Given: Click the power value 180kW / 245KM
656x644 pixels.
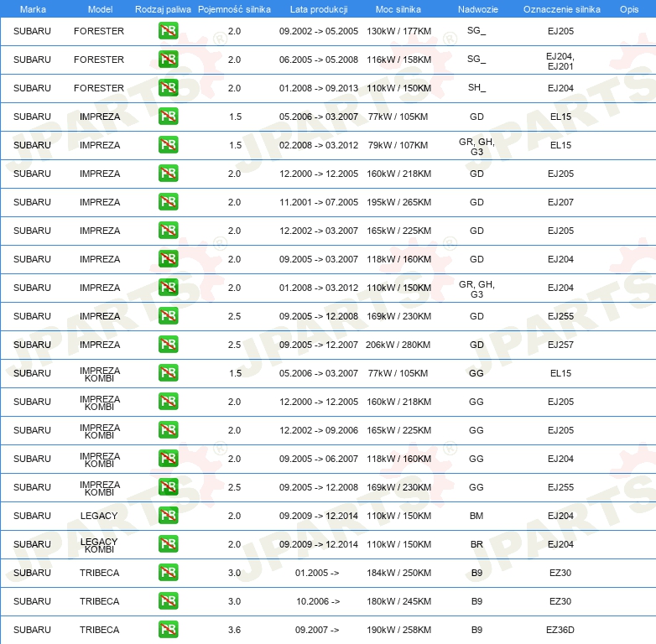Looking at the screenshot, I should (399, 601).
